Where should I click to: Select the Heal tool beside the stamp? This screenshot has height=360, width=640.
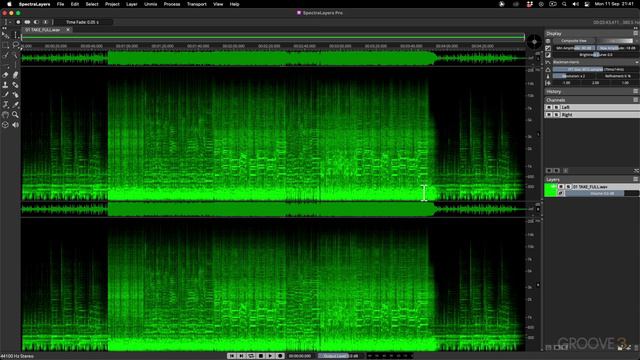pyautogui.click(x=15, y=85)
